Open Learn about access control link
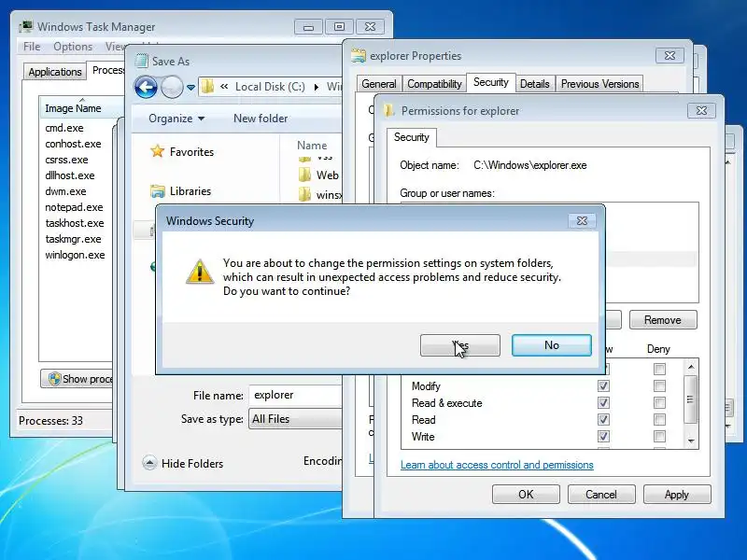The width and height of the screenshot is (747, 560). coord(497,465)
